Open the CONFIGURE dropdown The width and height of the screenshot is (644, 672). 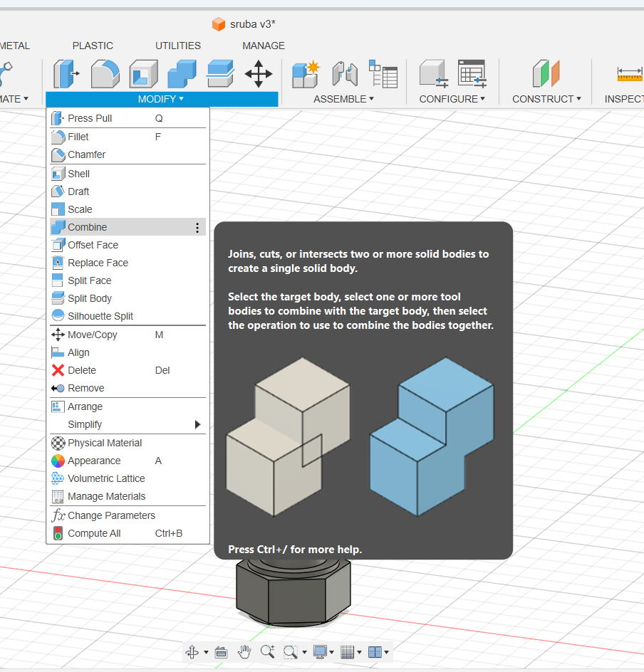[x=452, y=99]
